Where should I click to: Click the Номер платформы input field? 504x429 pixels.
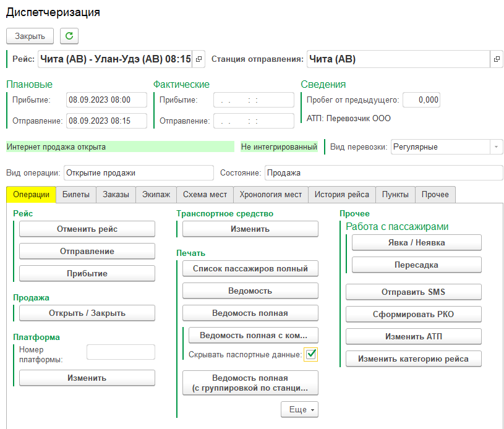pos(121,352)
